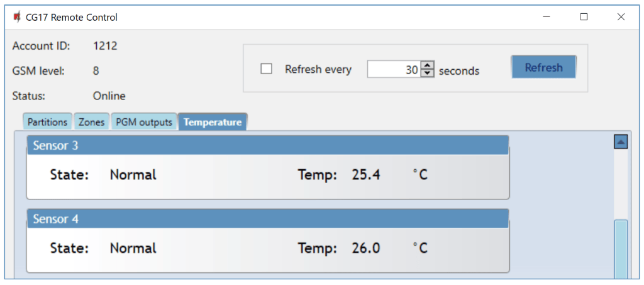Switch to the Partitions tab
Viewport: 644px width, 285px height.
[x=47, y=122]
